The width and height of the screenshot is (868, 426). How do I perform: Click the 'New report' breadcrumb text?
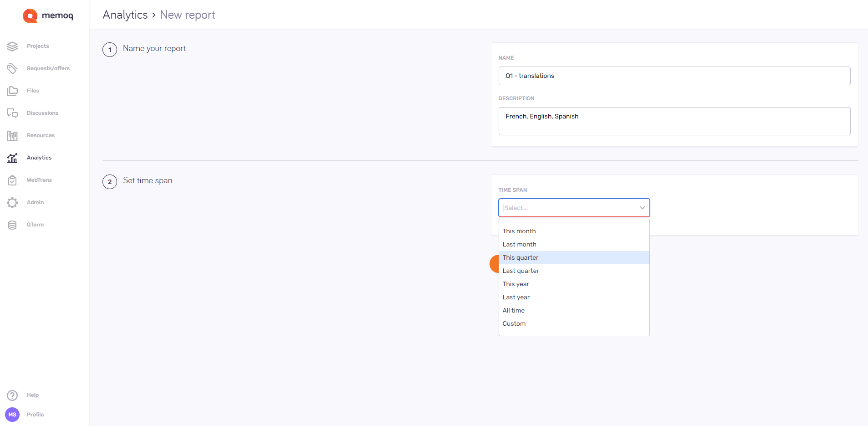[188, 15]
